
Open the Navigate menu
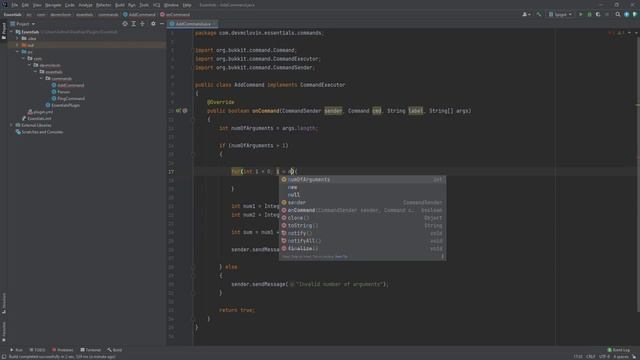53,5
